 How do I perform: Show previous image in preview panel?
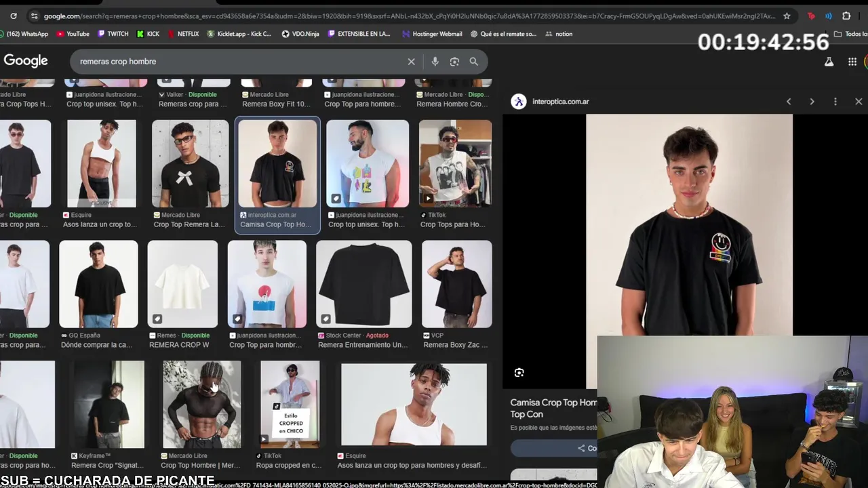(789, 102)
